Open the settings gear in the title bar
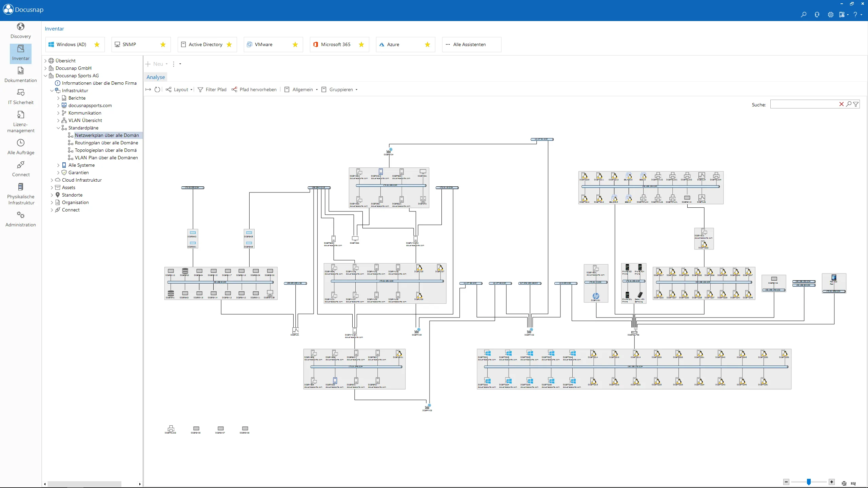 (830, 15)
